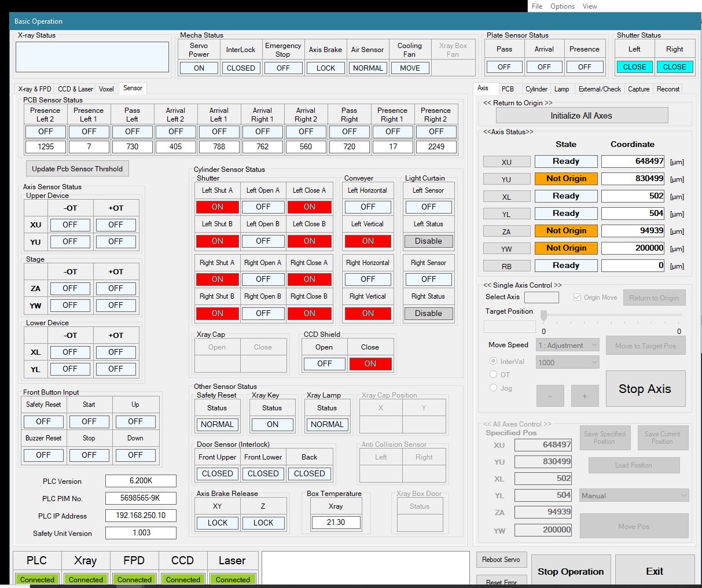Click the plus jog button
Viewport: 702px width, 588px height.
pyautogui.click(x=585, y=396)
